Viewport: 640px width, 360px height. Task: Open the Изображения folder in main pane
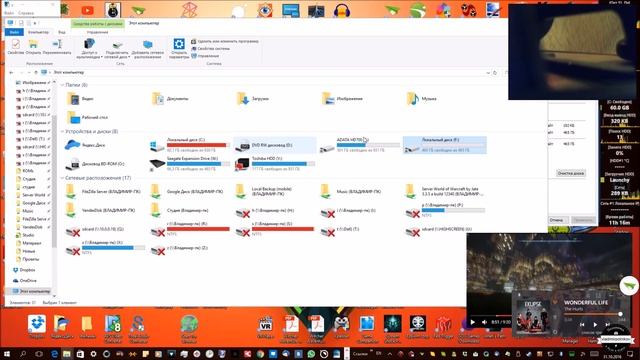(x=342, y=99)
